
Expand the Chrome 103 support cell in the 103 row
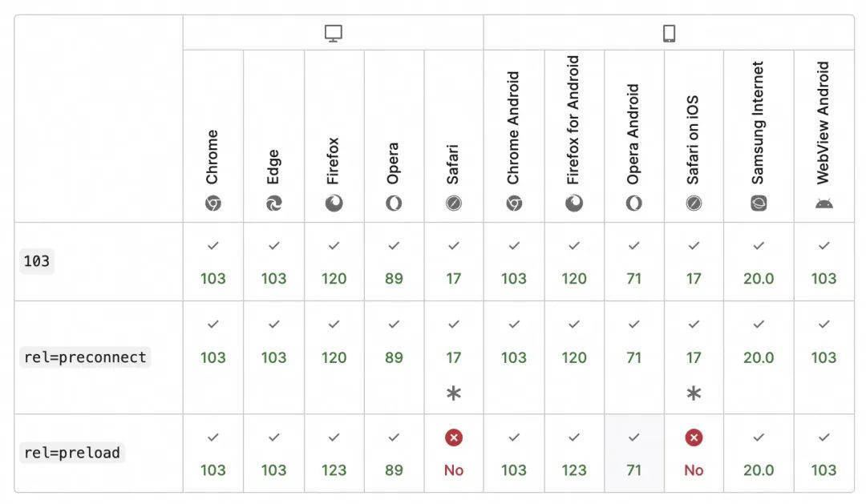coord(213,262)
